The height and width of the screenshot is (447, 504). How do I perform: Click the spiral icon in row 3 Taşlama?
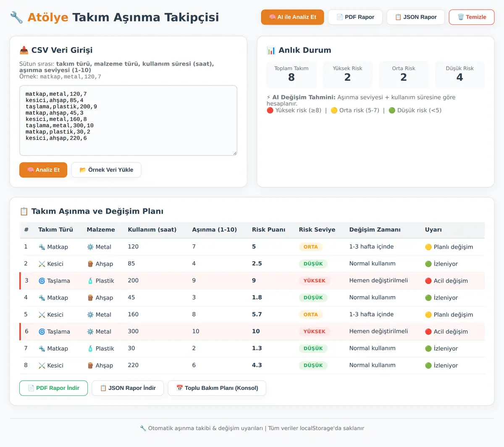[x=42, y=281]
